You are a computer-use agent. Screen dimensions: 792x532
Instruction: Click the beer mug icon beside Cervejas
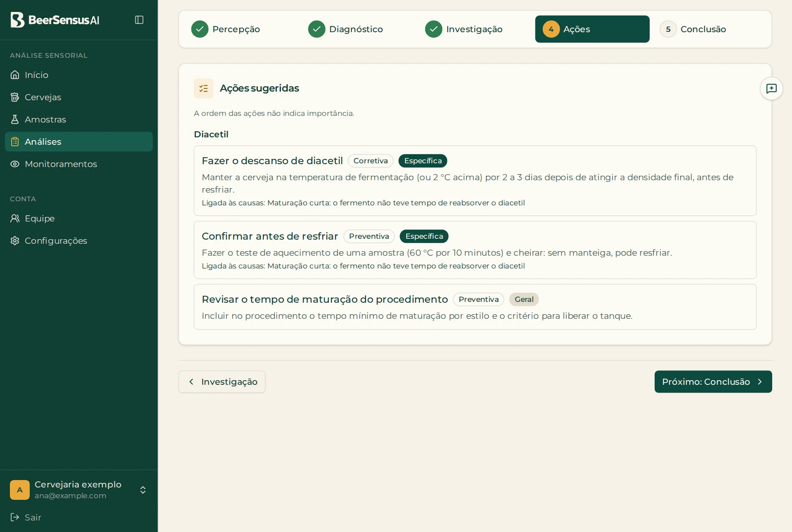coord(15,97)
